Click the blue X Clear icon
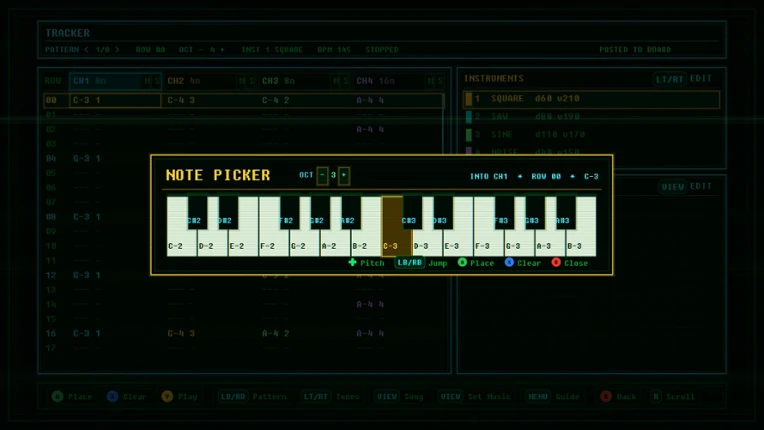This screenshot has width=764, height=430. pyautogui.click(x=509, y=262)
